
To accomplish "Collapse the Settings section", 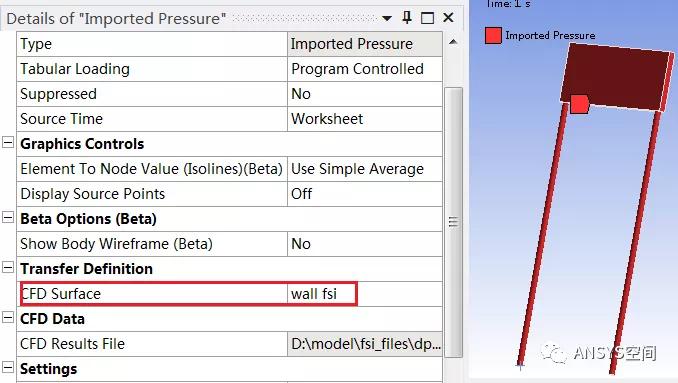I will click(x=8, y=367).
